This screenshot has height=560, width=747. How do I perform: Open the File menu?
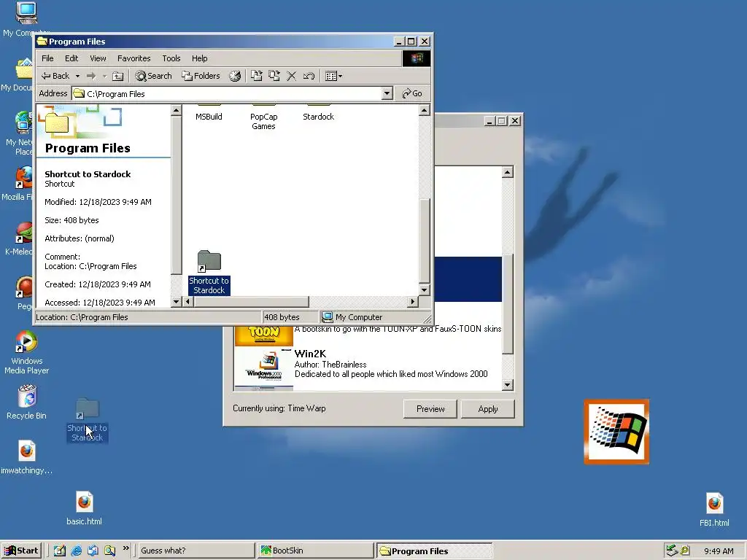(x=47, y=58)
